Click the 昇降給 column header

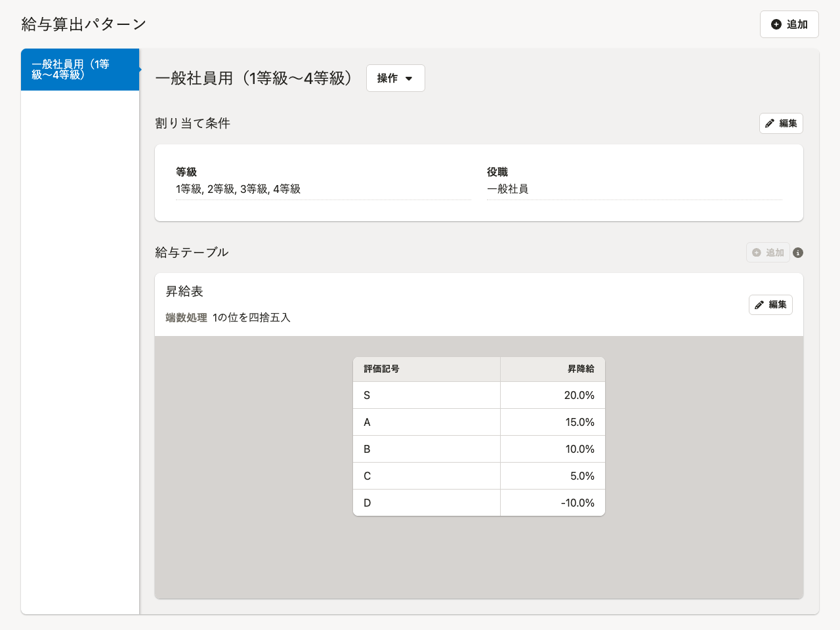pos(580,369)
